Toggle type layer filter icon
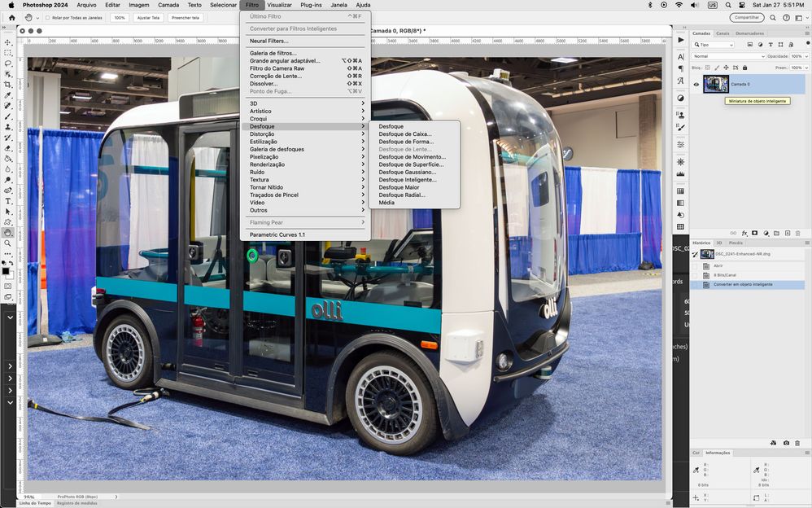 [771, 45]
